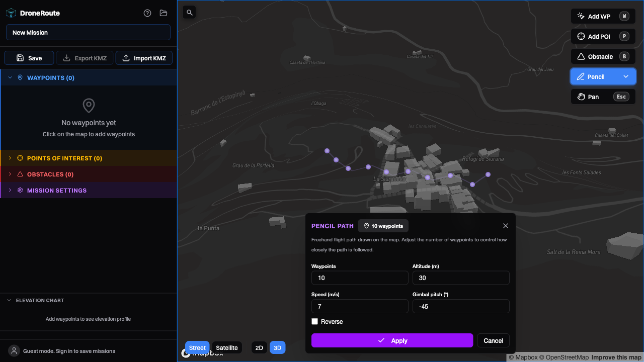Switch map to Satellite style
The image size is (644, 362).
[227, 348]
